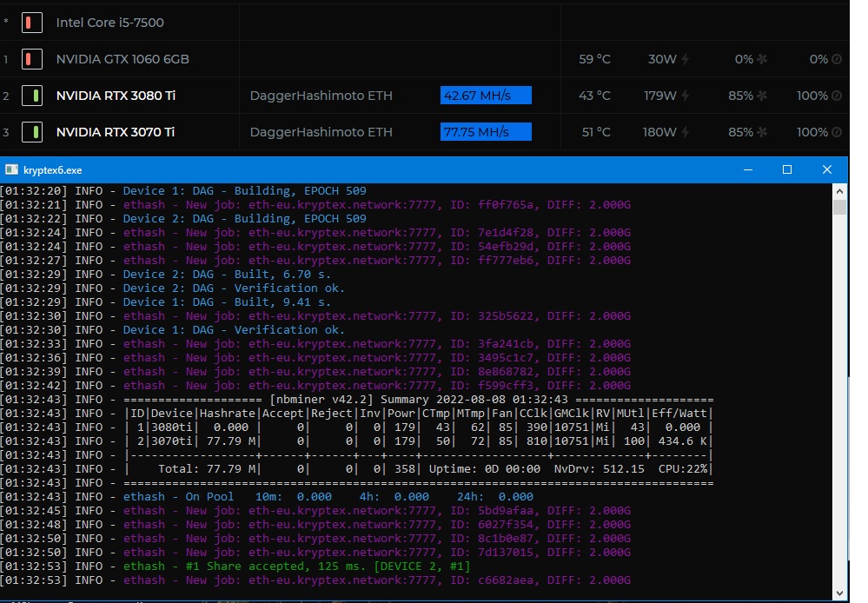Maximize the kryptex6.exe console window
This screenshot has height=603, width=868.
(x=787, y=169)
